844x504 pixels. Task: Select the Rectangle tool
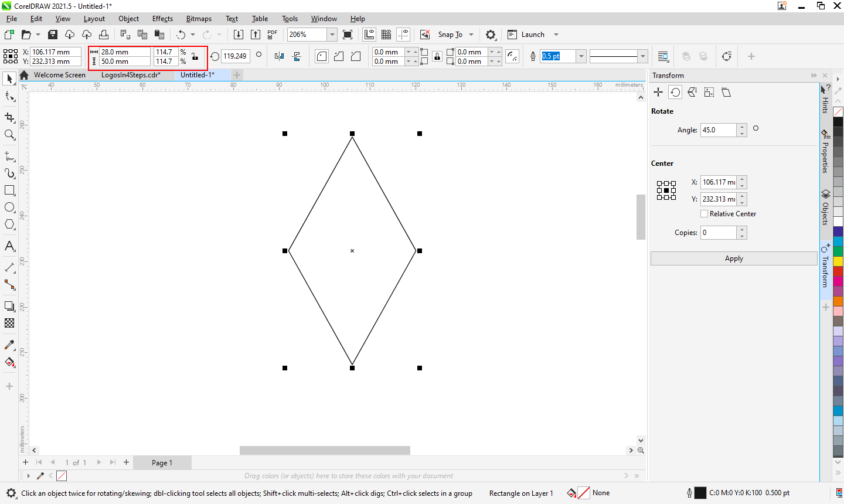click(x=9, y=190)
